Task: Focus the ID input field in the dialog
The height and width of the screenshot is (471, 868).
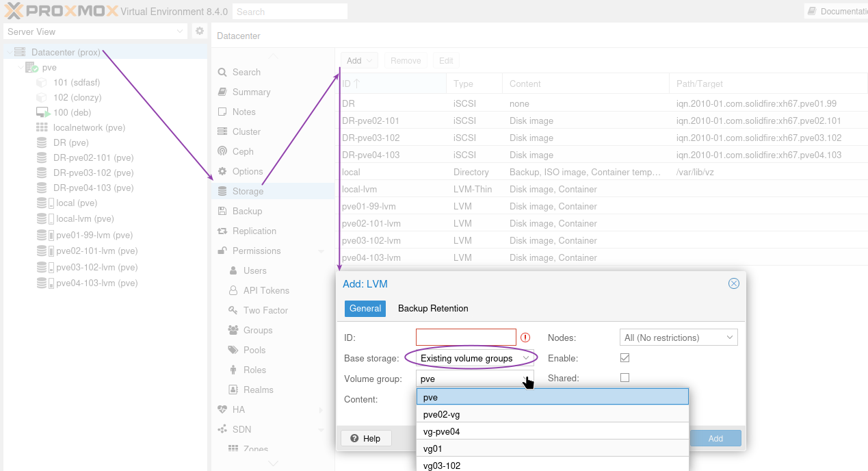Action: coord(466,338)
